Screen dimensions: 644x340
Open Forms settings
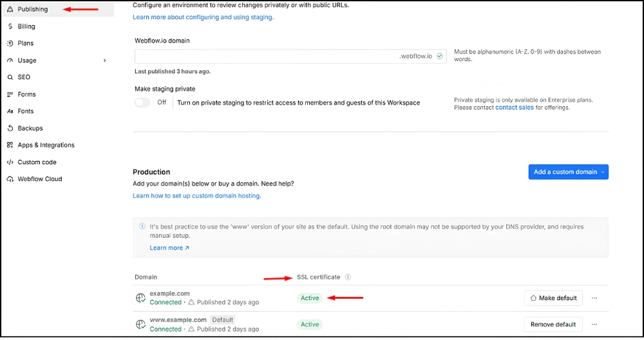click(x=26, y=95)
